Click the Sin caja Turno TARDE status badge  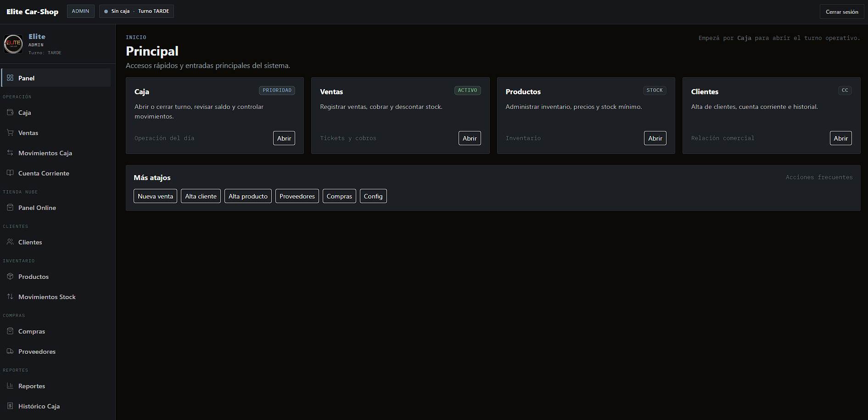coord(136,11)
